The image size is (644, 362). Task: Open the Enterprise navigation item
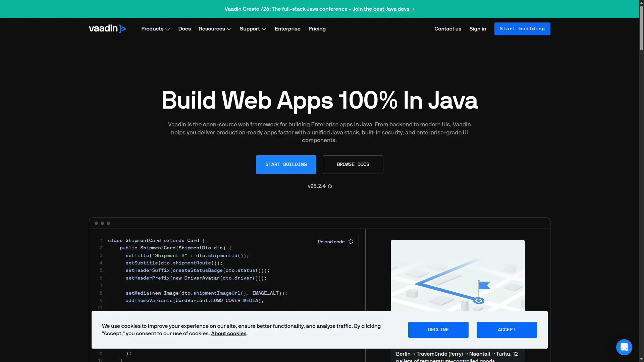coord(287,29)
